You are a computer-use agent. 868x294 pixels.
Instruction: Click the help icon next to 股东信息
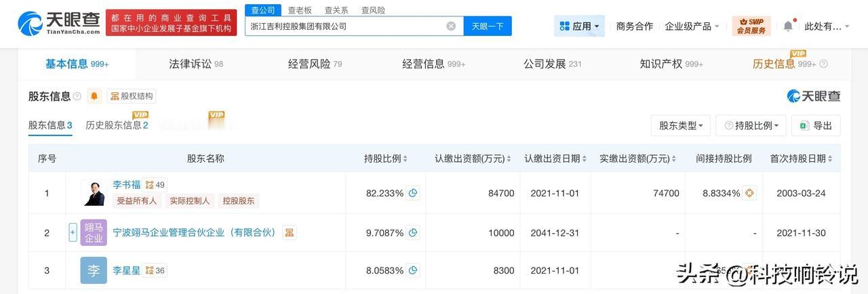(x=77, y=96)
